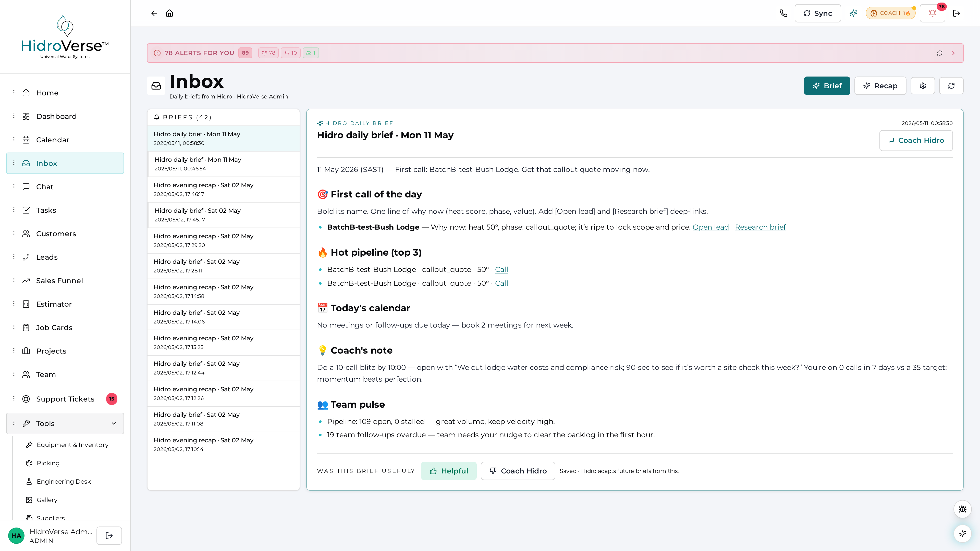Open Projects in the sidebar
Viewport: 980px width, 551px height.
pyautogui.click(x=65, y=351)
